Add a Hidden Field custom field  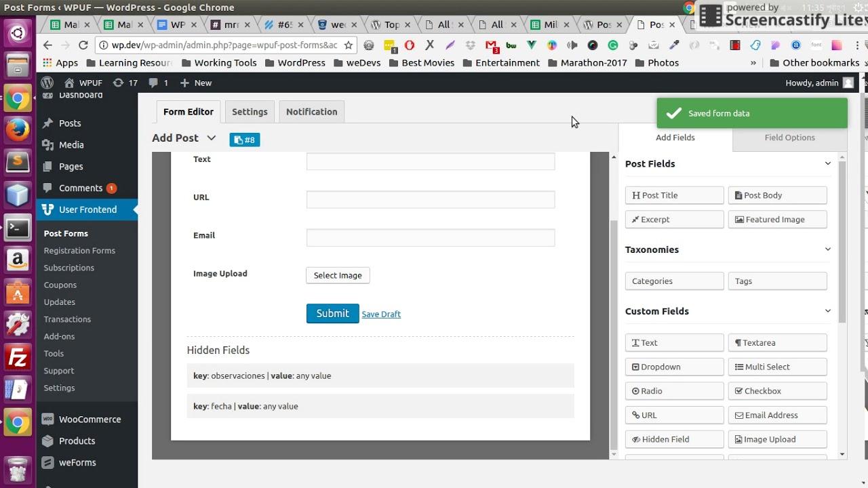point(675,439)
